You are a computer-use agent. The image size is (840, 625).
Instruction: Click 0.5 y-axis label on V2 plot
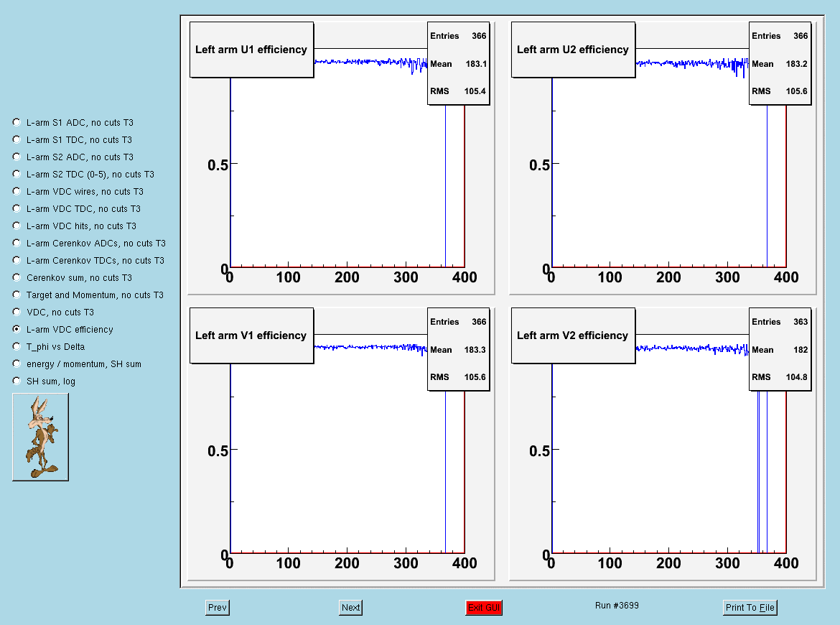tap(539, 451)
